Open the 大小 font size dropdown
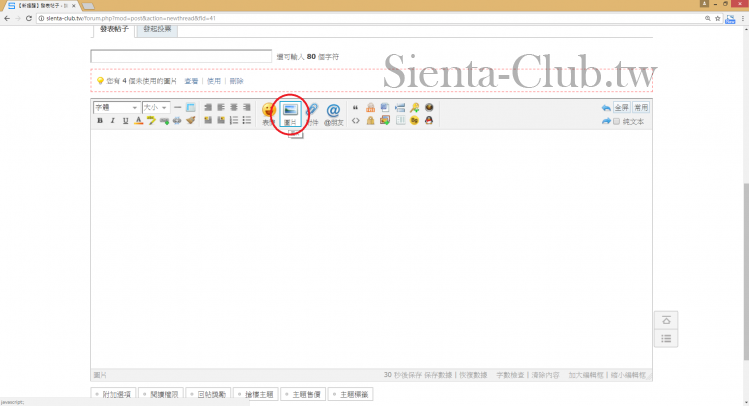Image resolution: width=749 pixels, height=406 pixels. tap(155, 107)
